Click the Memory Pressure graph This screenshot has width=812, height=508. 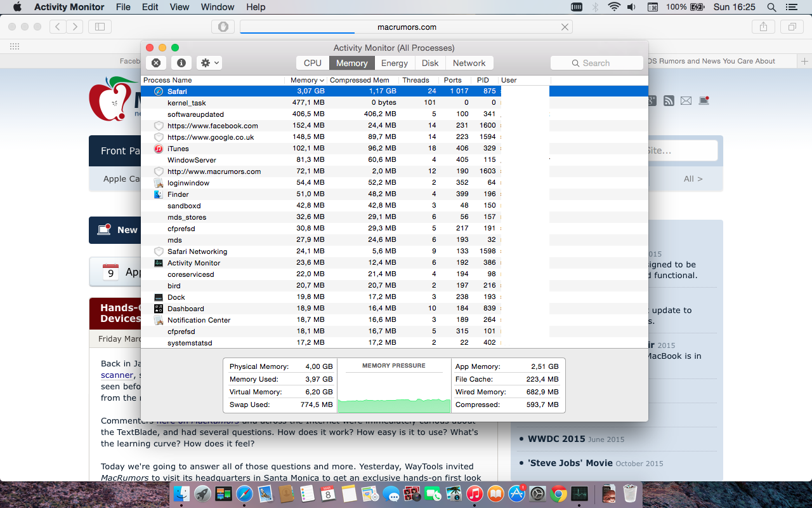coord(394,385)
